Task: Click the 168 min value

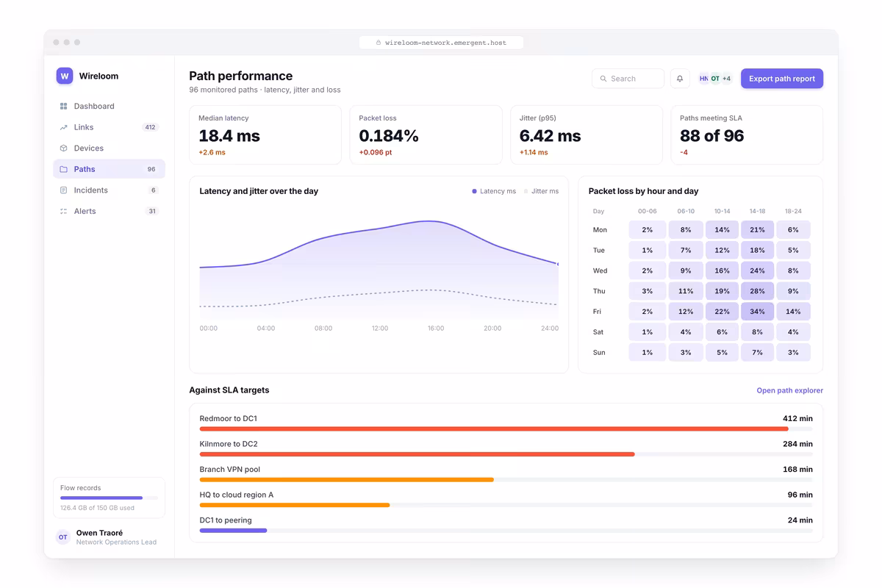Action: [797, 470]
